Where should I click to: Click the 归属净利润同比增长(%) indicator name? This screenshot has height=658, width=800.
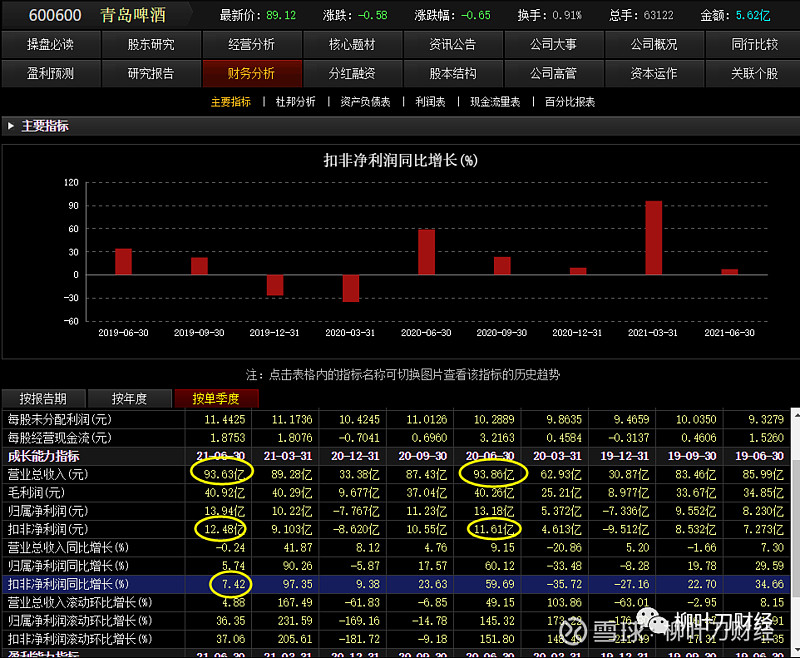[x=68, y=566]
